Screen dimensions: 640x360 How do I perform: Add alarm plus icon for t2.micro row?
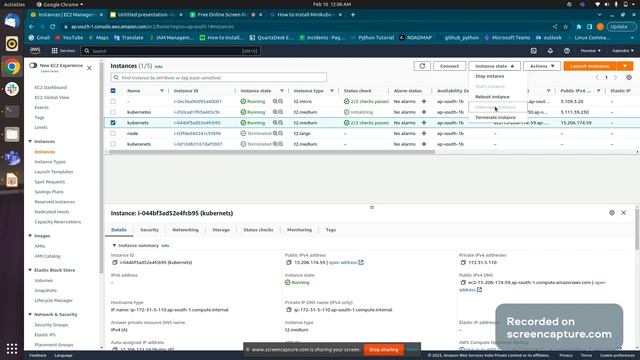point(424,101)
